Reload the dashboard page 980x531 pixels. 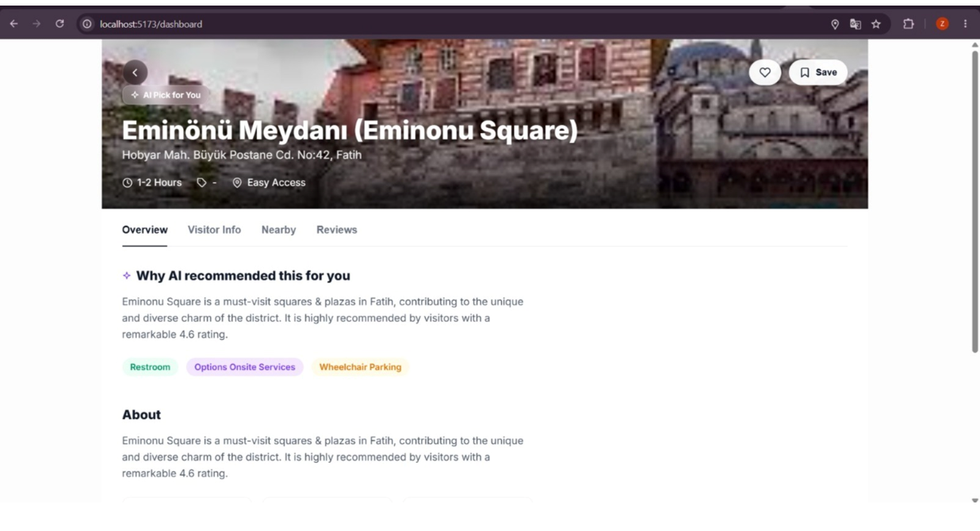(59, 24)
